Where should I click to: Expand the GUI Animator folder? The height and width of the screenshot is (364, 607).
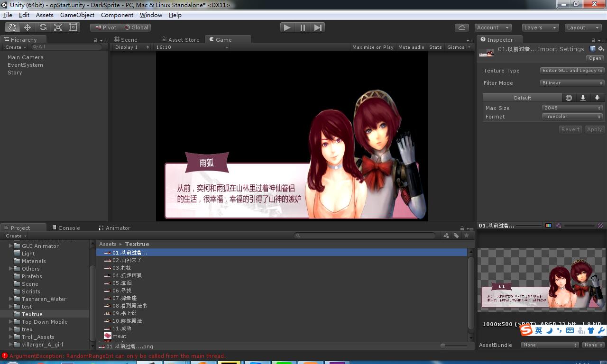click(x=11, y=246)
